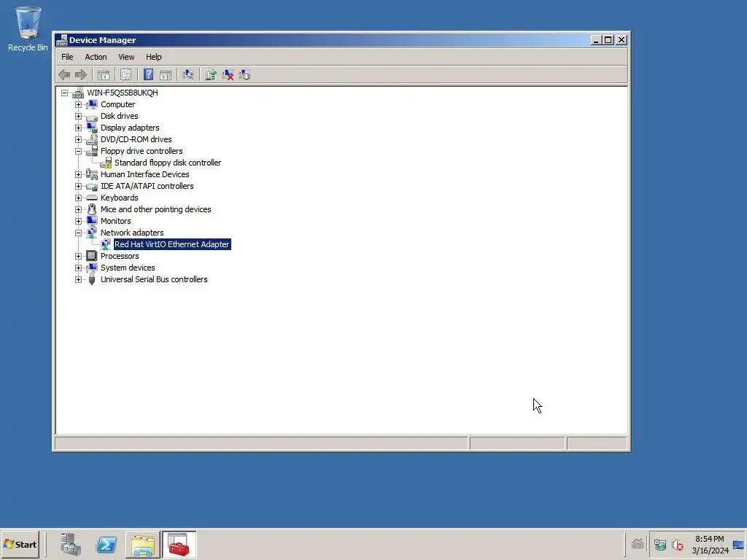Click the muted volume tray icon
The width and height of the screenshot is (747, 560).
point(677,544)
